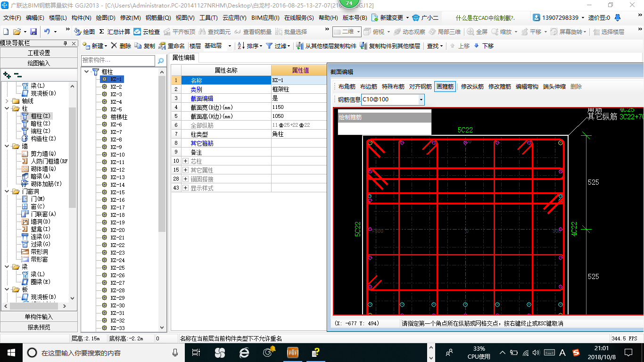Click the 截面宽 value 1150 cell
The image size is (644, 362).
coord(299,107)
